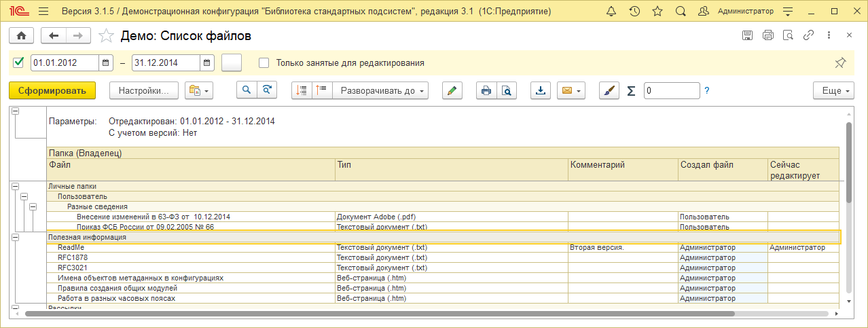Calculate sum with sigma icon

(x=631, y=90)
